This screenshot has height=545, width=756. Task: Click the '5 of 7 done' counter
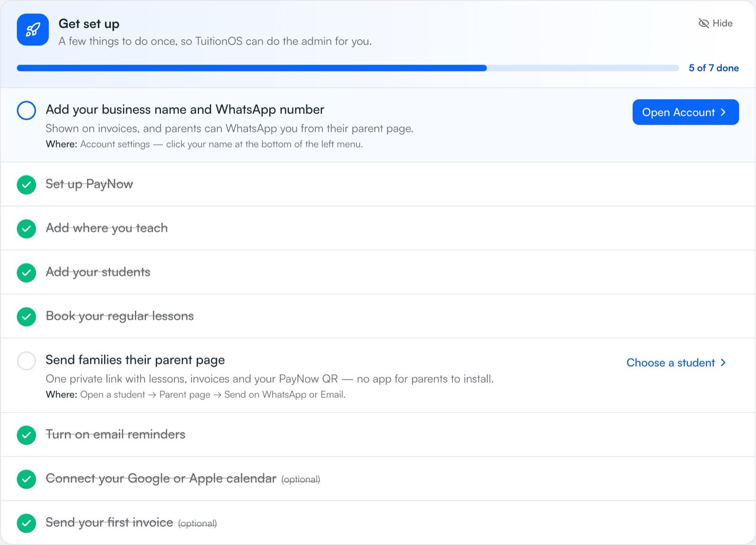(x=713, y=68)
